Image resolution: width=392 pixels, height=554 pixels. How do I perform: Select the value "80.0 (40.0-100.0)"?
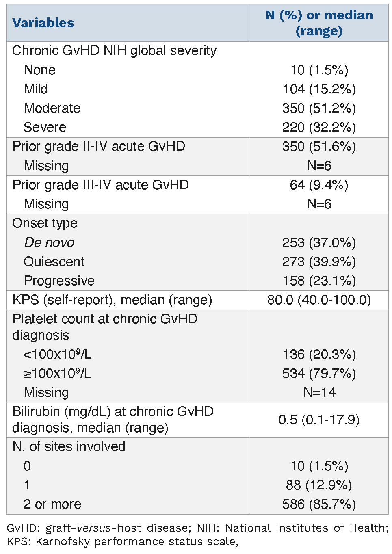[x=319, y=300]
